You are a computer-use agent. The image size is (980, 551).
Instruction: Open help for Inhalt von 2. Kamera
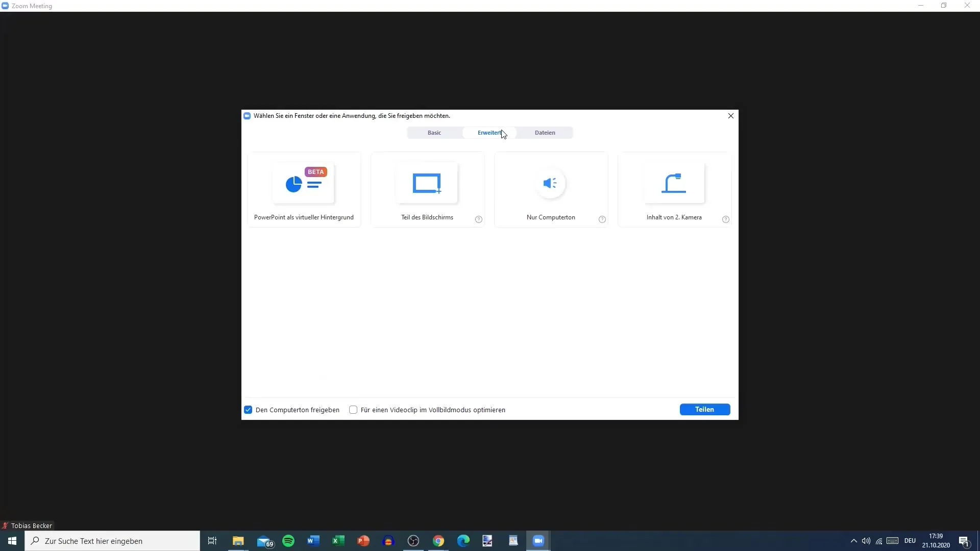coord(725,219)
